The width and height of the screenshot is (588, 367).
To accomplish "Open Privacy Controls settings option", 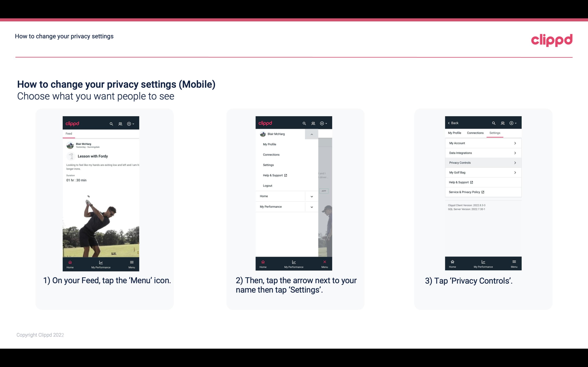I will tap(483, 162).
